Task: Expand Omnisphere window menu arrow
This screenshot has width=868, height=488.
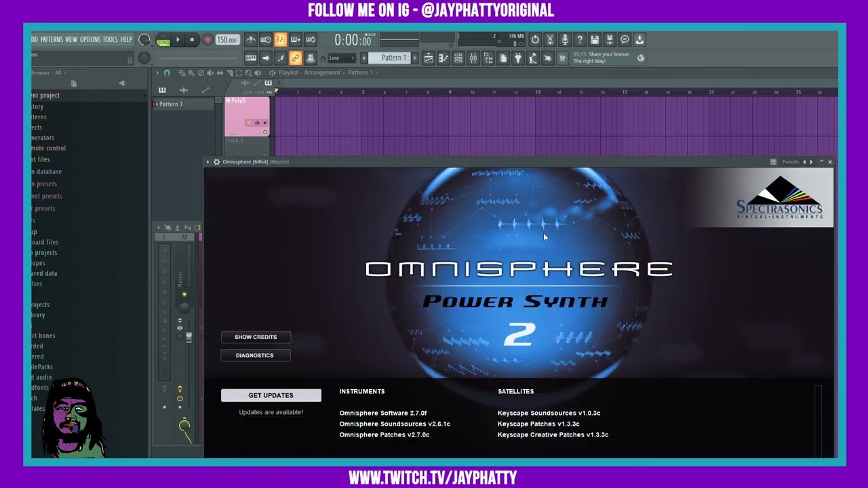Action: [208, 162]
